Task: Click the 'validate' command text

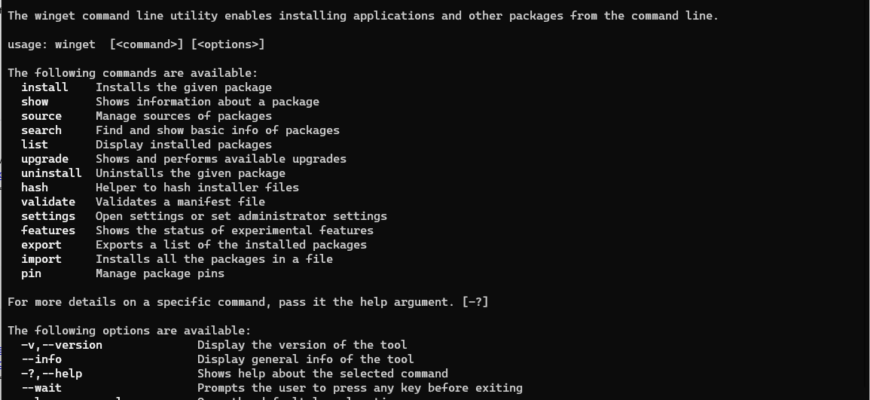Action: pyautogui.click(x=48, y=202)
